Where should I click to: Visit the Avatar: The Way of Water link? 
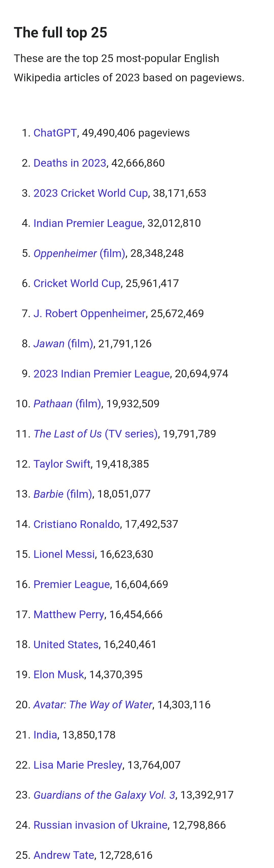coord(93,705)
